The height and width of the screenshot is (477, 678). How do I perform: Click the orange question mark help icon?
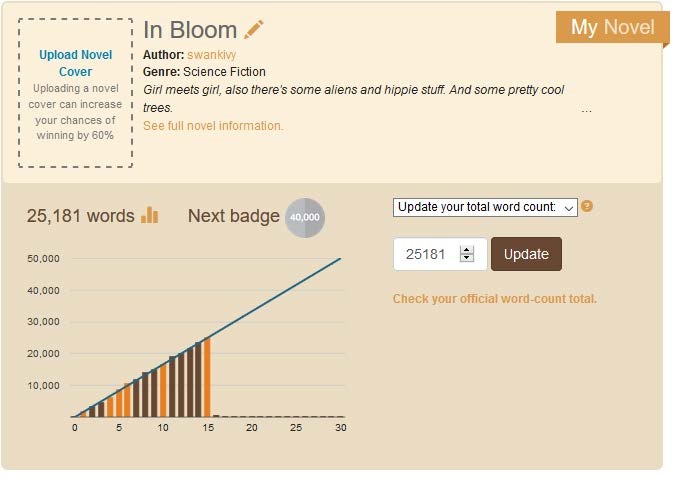587,206
